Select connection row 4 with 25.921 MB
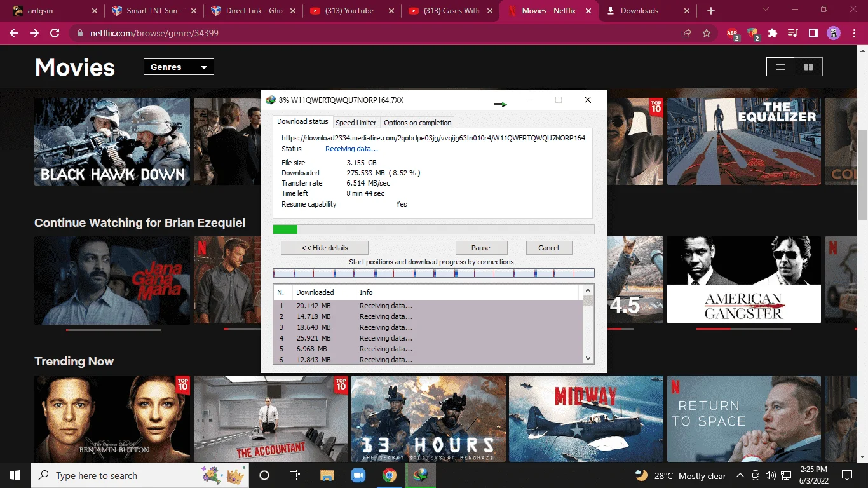Image resolution: width=868 pixels, height=488 pixels. point(428,338)
